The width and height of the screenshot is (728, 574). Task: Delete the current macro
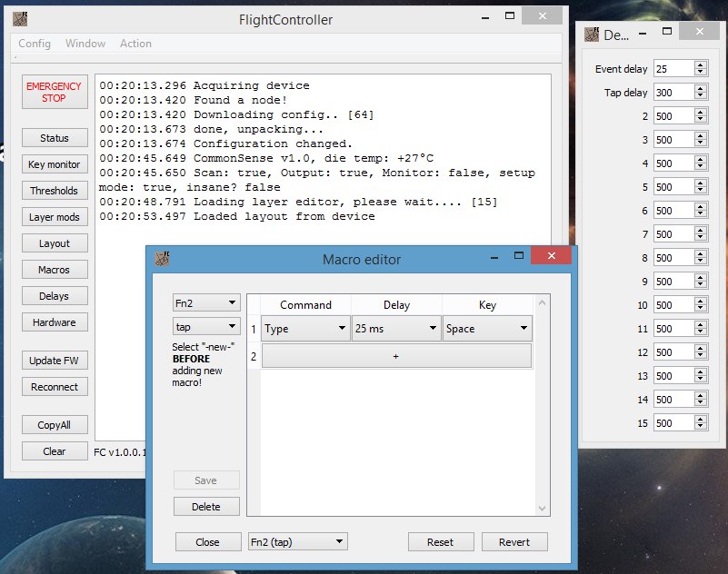pyautogui.click(x=207, y=507)
